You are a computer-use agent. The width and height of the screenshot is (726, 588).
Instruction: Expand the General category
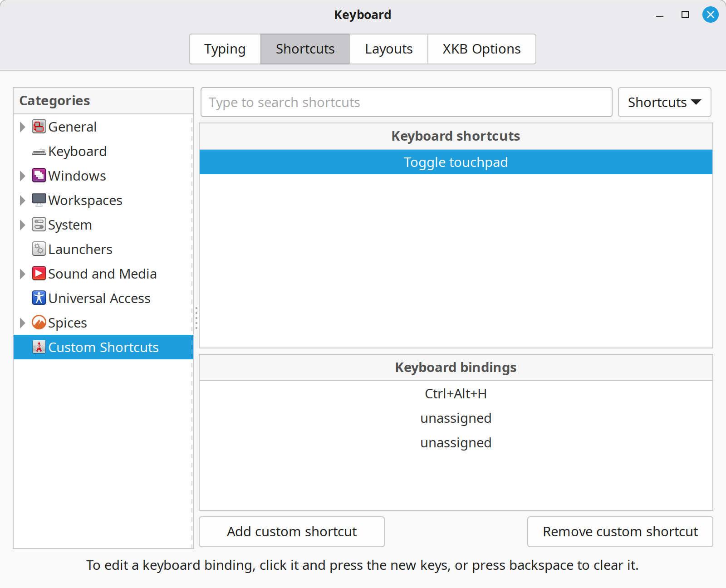point(22,127)
